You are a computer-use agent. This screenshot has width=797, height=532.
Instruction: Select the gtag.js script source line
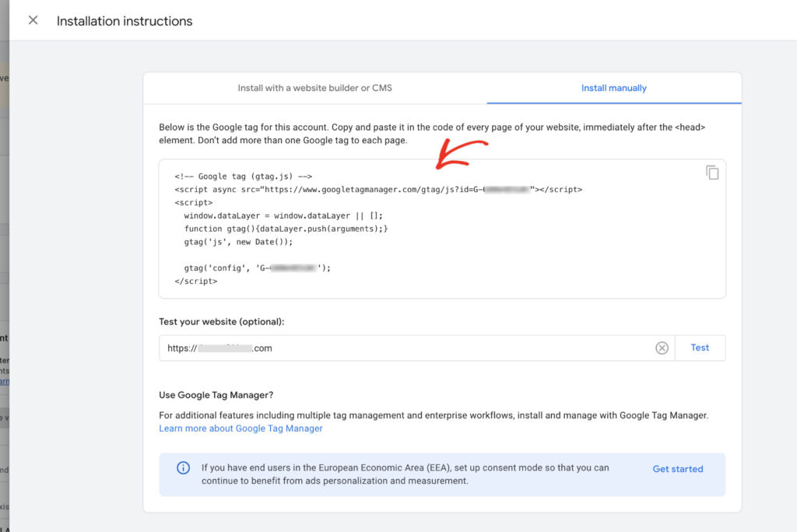click(x=376, y=189)
